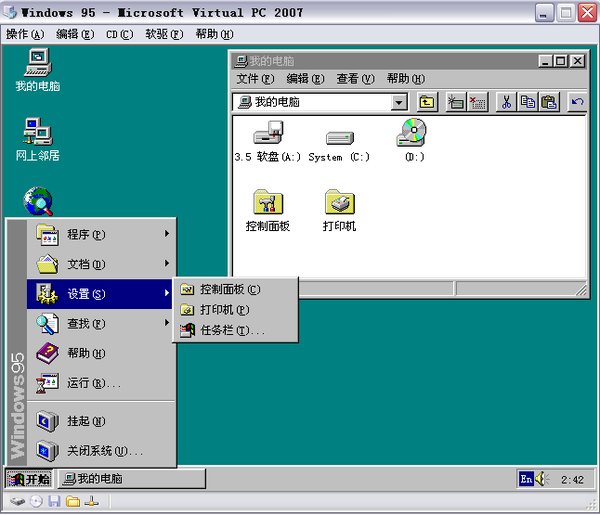This screenshot has height=515, width=600.
Task: Click the 开始 Start button
Action: (29, 479)
